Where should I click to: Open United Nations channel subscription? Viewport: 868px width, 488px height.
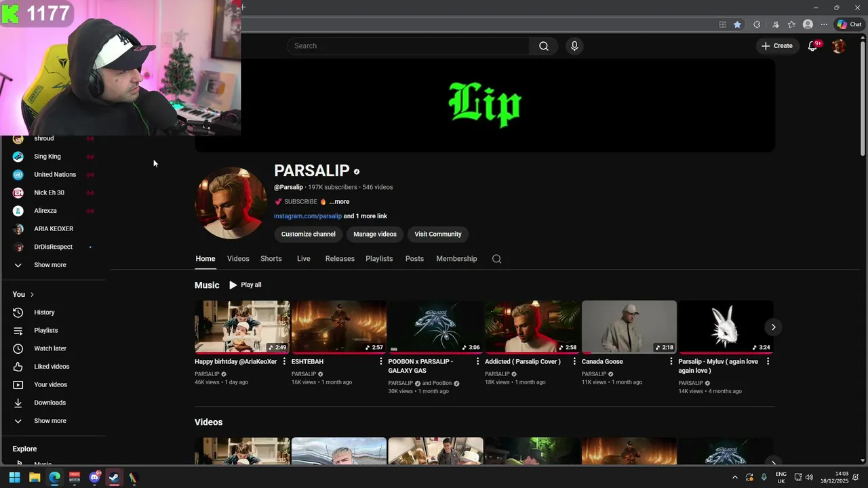[x=54, y=175]
